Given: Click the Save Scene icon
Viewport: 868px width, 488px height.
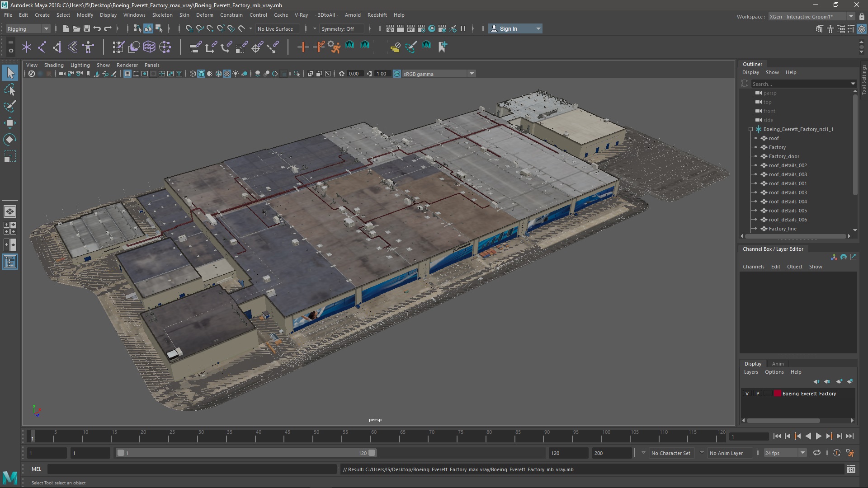Looking at the screenshot, I should [x=87, y=29].
